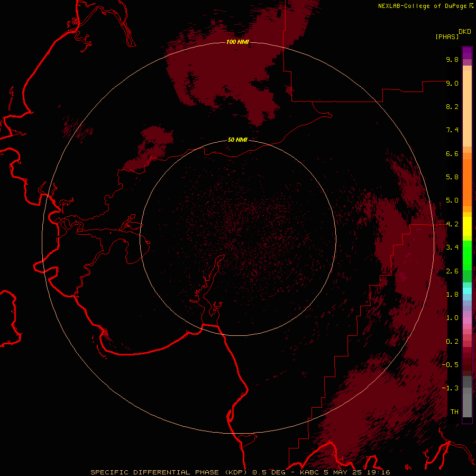The width and height of the screenshot is (476, 476).
Task: Click the 6.6 value on the color scale
Action: [452, 153]
